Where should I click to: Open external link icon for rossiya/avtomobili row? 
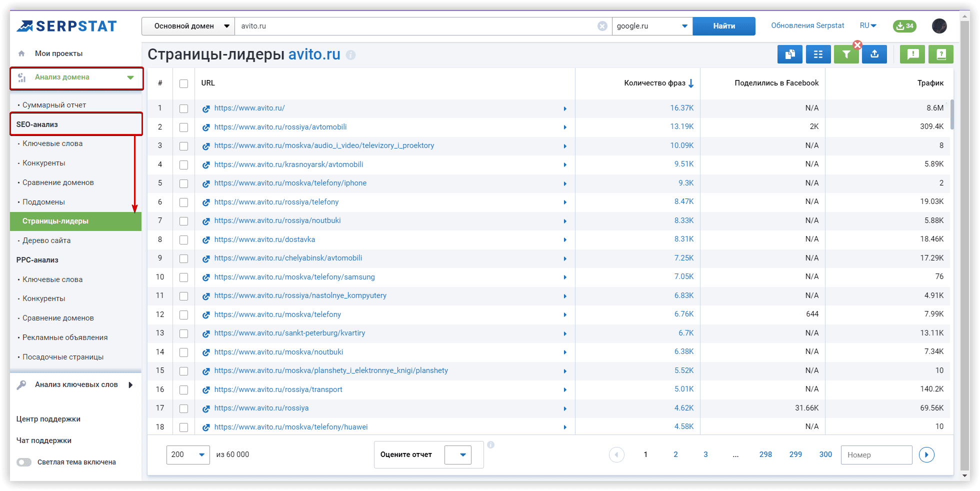point(206,127)
